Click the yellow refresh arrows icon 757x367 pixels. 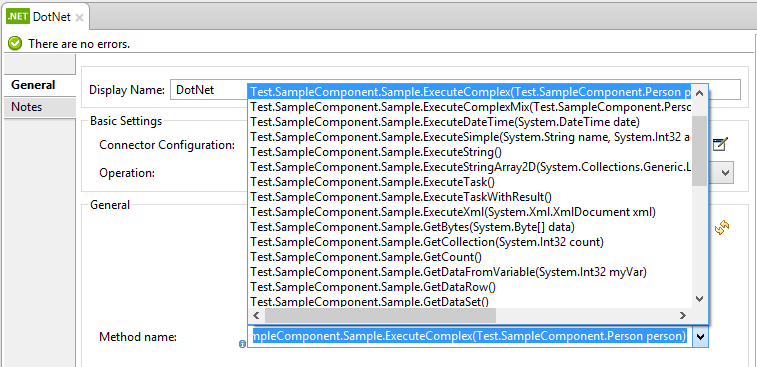[722, 227]
